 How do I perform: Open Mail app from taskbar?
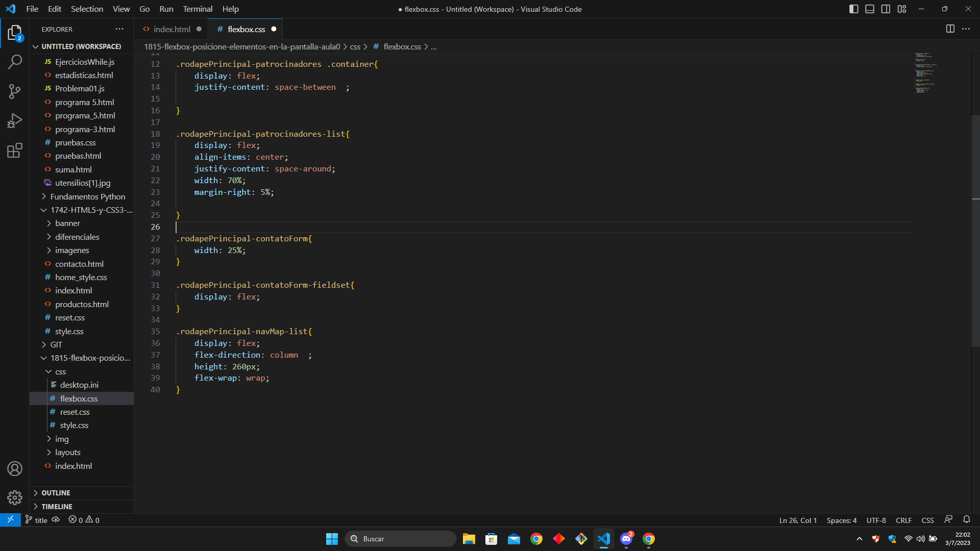[x=513, y=539]
